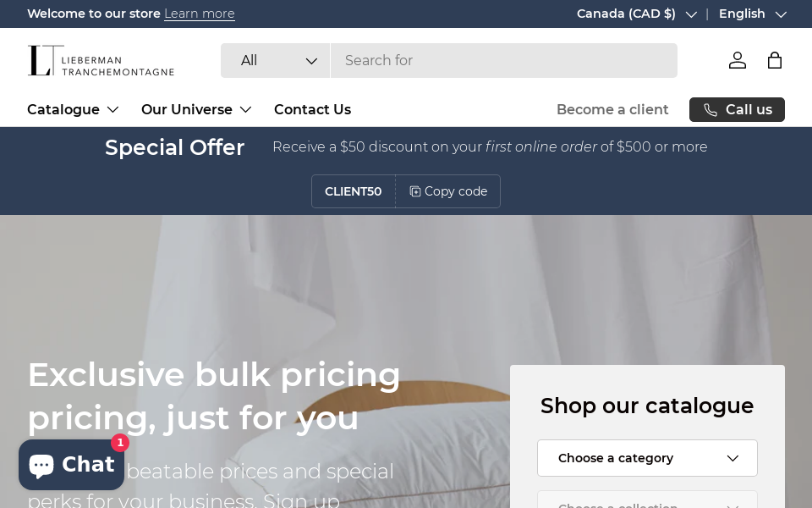Open the English language dropdown
This screenshot has height=508, width=812.
(753, 14)
